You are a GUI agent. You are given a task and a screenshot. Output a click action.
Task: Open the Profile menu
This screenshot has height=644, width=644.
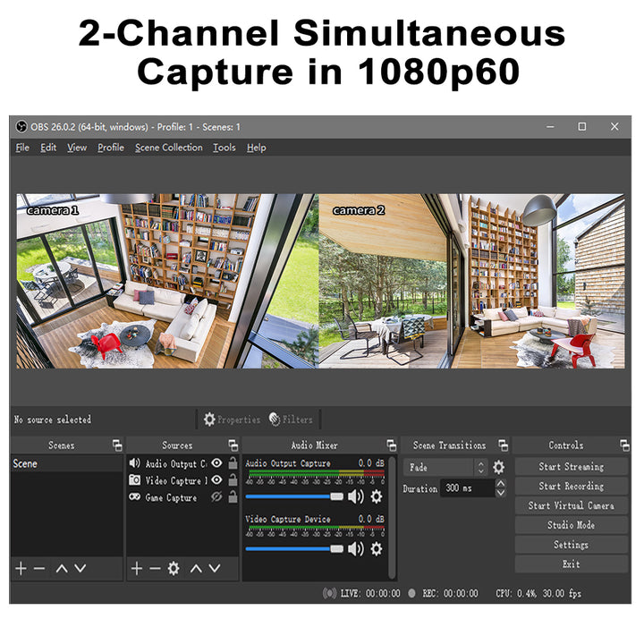111,148
